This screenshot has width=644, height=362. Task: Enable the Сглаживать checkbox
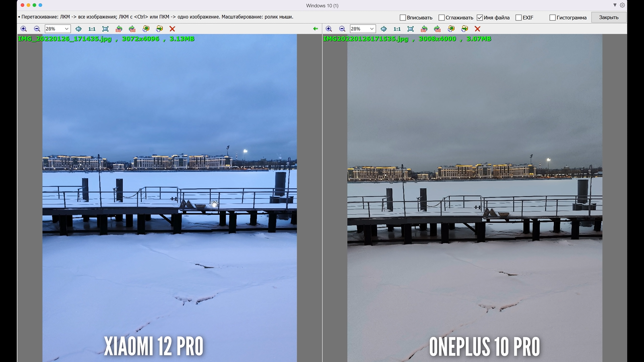pyautogui.click(x=441, y=18)
